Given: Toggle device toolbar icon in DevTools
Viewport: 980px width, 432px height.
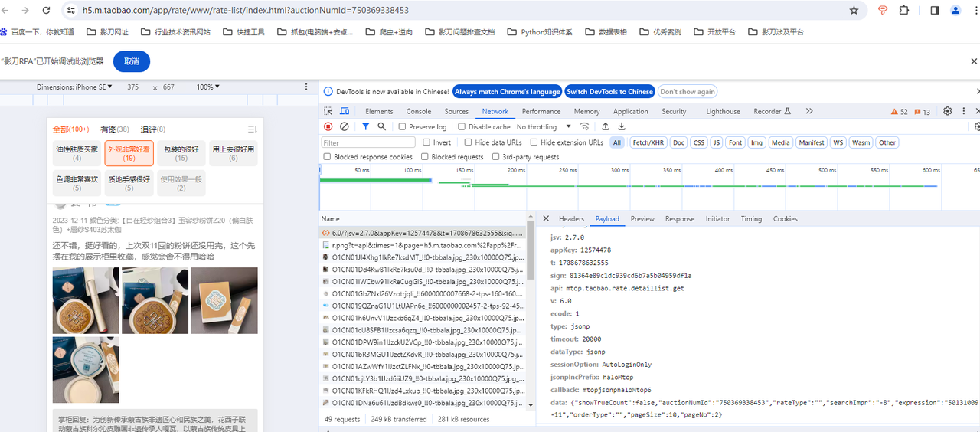Looking at the screenshot, I should (x=345, y=111).
